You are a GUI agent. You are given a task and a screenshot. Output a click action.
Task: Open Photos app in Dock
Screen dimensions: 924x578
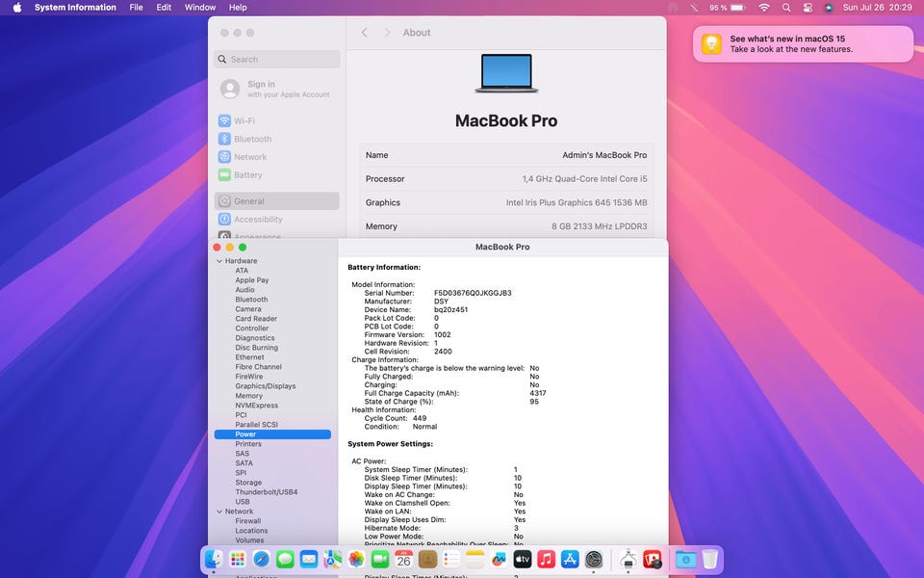(x=356, y=559)
